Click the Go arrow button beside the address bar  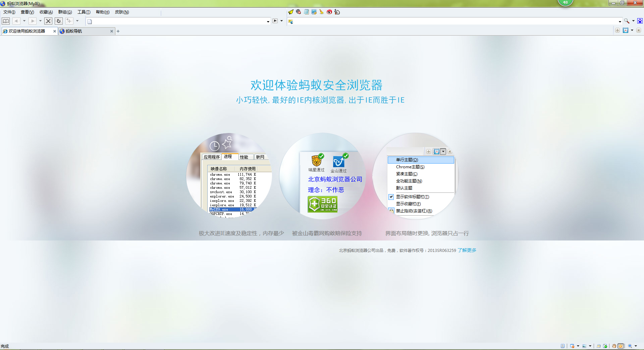[x=275, y=21]
